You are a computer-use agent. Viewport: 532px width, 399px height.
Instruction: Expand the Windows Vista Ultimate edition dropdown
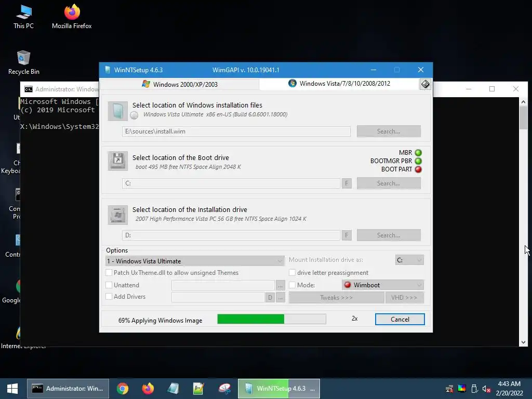[x=195, y=261]
